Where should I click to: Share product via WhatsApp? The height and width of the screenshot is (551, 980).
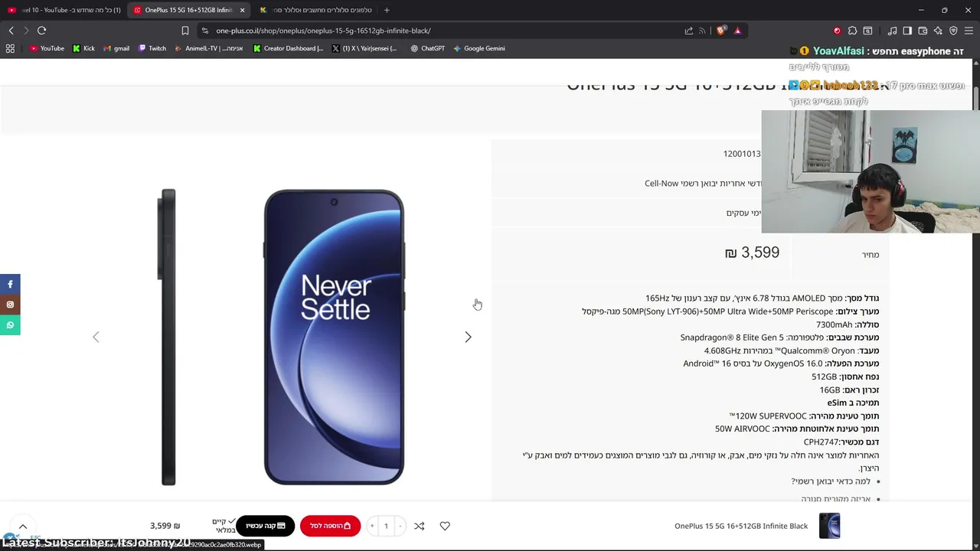point(10,325)
